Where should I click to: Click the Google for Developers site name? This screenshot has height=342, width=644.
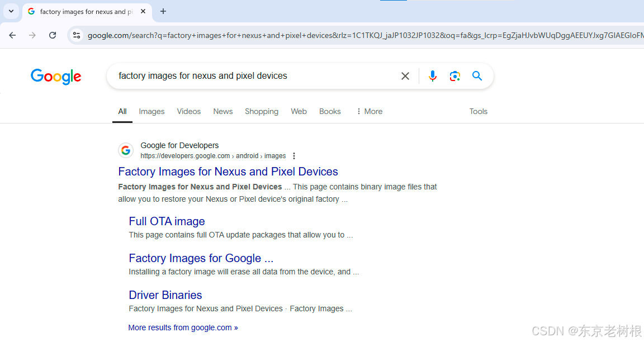[179, 145]
